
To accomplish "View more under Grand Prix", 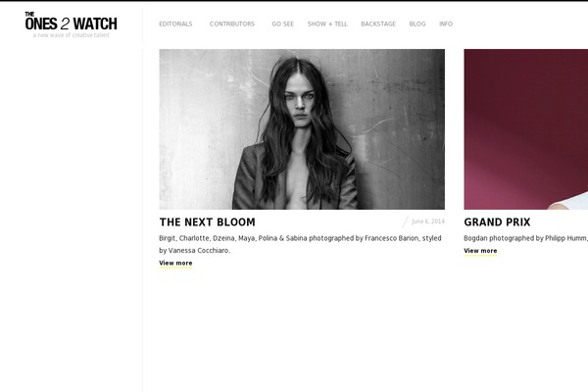I will (480, 251).
